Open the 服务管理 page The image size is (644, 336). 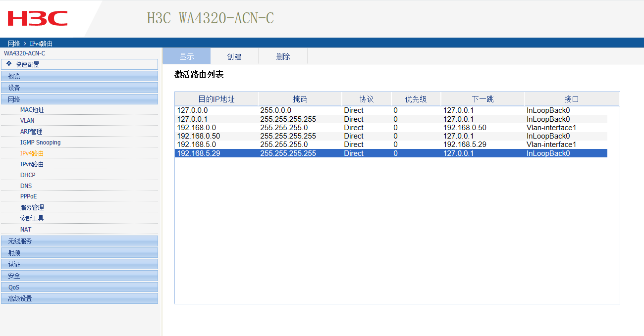point(32,207)
